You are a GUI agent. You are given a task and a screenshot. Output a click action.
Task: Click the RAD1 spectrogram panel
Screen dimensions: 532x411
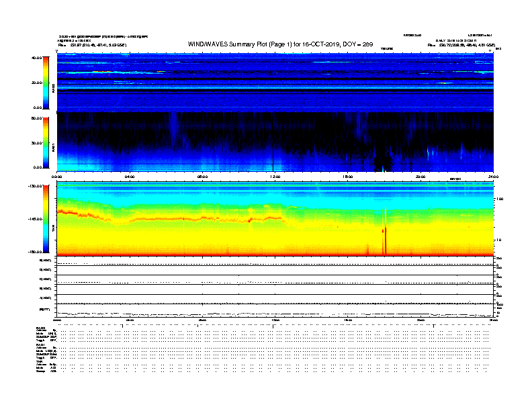click(275, 142)
